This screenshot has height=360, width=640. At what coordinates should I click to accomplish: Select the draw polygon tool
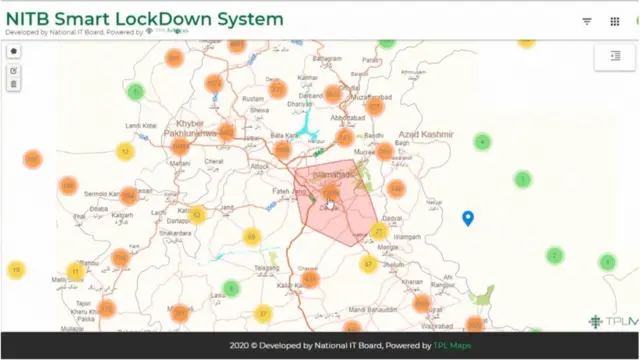click(13, 51)
